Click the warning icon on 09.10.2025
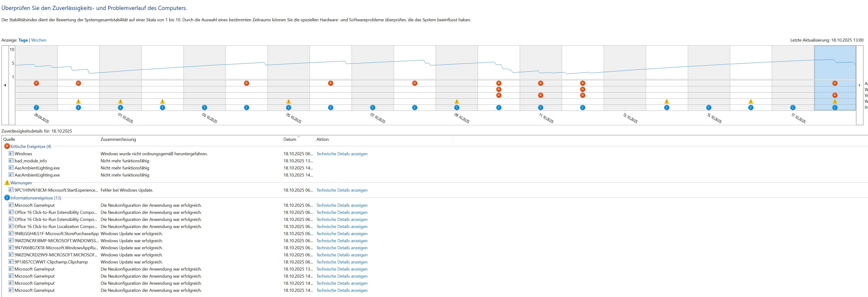Viewport: 868px width, 297px height. coord(457,101)
